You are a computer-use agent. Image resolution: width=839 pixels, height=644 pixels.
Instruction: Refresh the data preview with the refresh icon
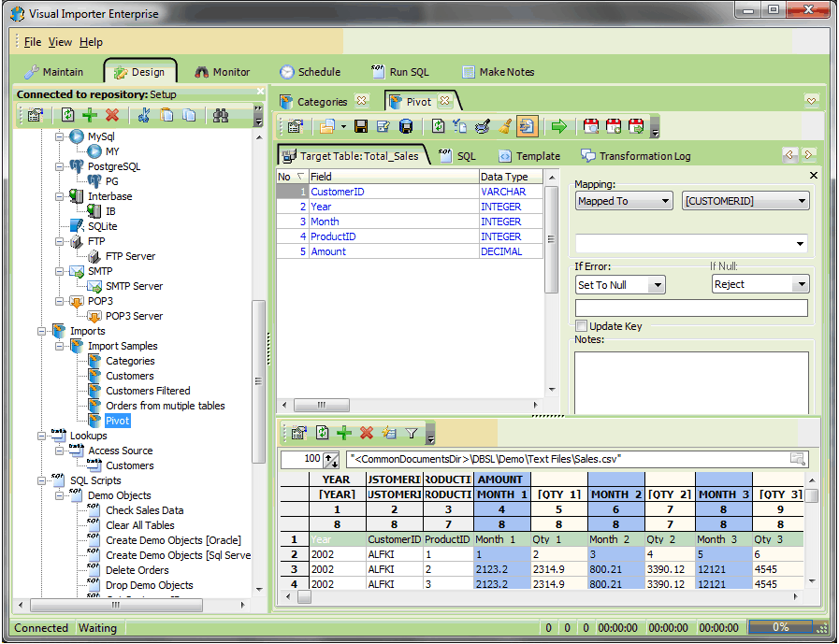[x=320, y=433]
